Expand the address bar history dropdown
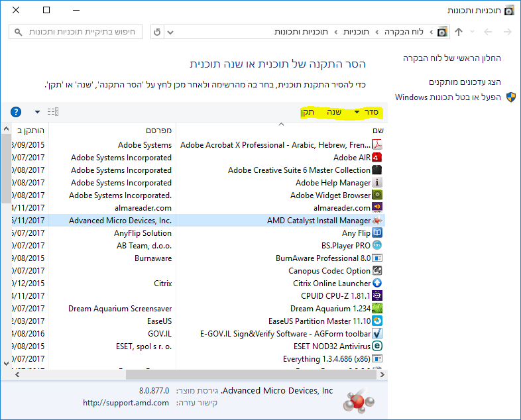The width and height of the screenshot is (521, 420). 170,32
